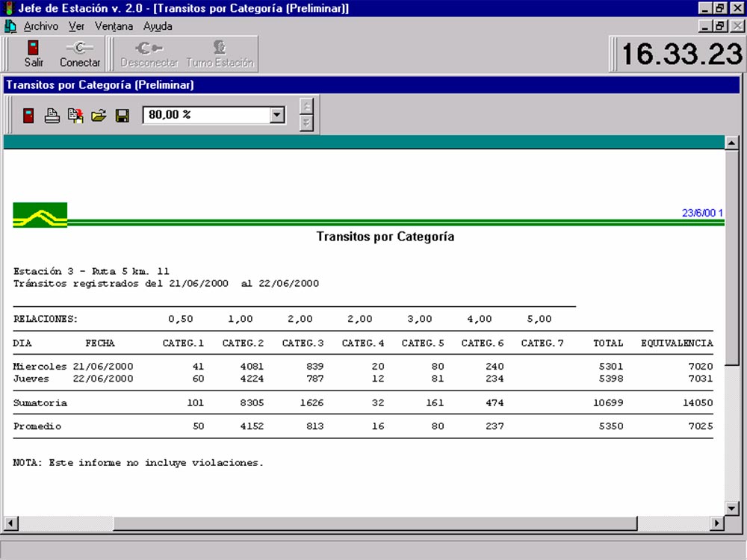Print the report using printer icon
Image resolution: width=747 pixels, height=560 pixels.
coord(52,116)
